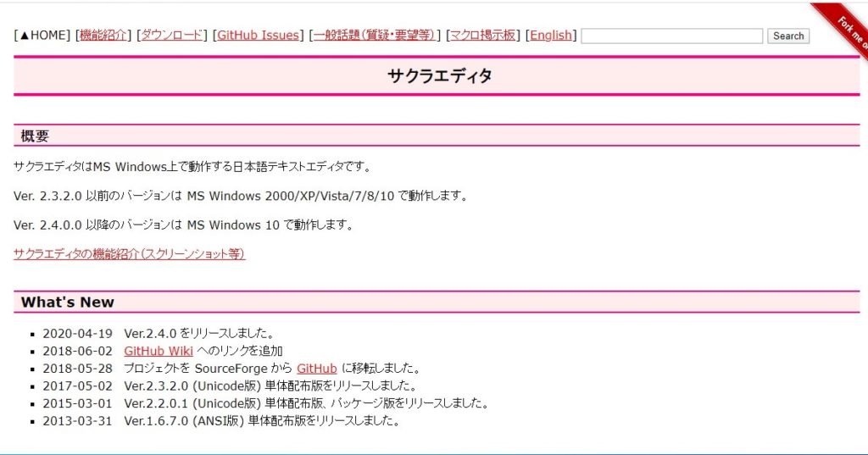
Task: Click the 2017-05-02 Ver.2.3.2.0 release entry
Action: [x=229, y=386]
